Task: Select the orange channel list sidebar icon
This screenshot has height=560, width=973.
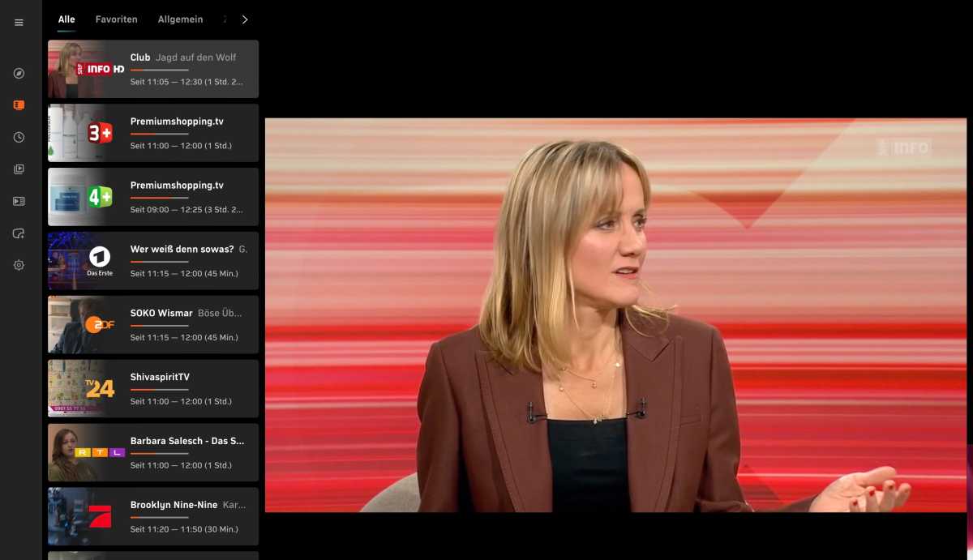Action: pos(19,105)
